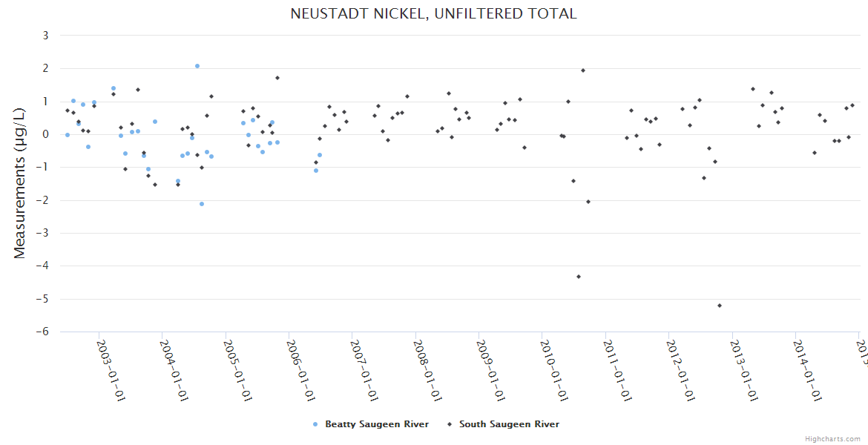Click the −6 y-axis tick label

tap(44, 332)
